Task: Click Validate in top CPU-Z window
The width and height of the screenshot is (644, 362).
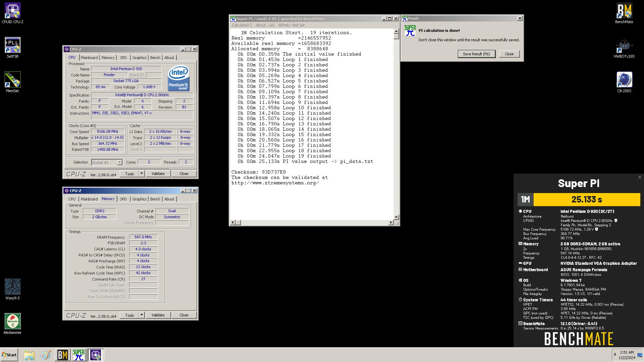Action: [x=158, y=174]
